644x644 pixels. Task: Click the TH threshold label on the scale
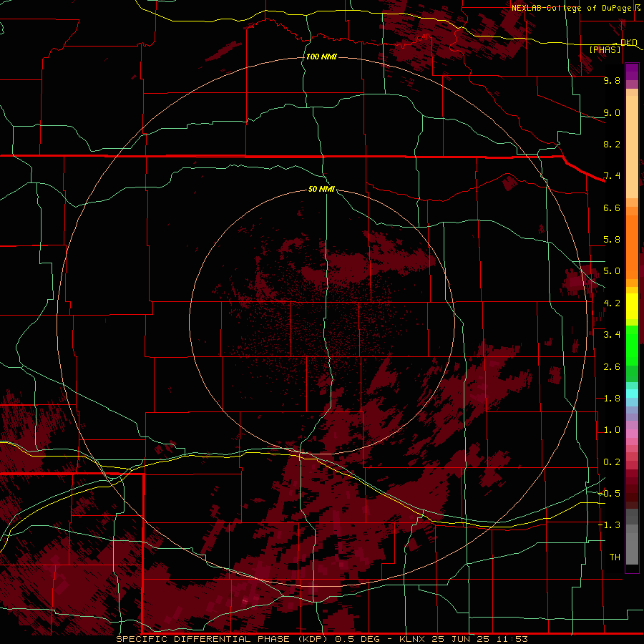(x=615, y=557)
